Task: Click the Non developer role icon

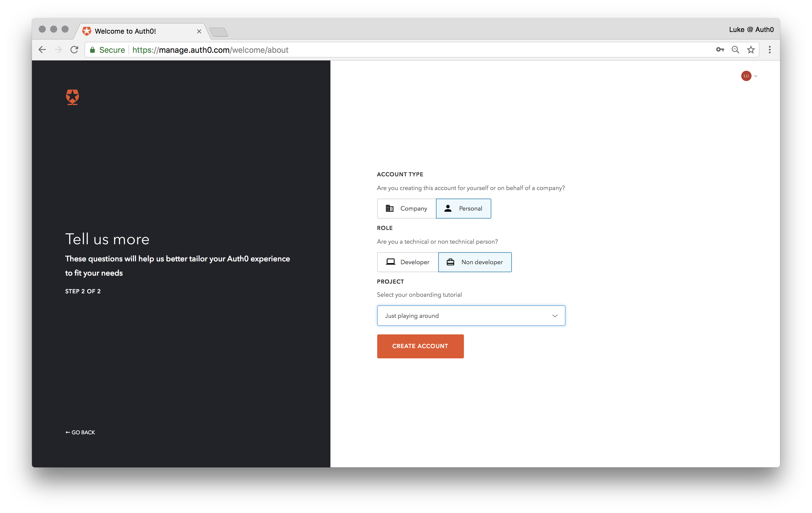Action: coord(451,262)
